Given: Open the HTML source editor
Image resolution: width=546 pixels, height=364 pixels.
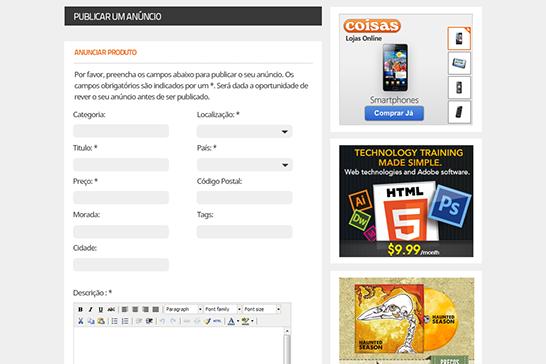Looking at the screenshot, I should 217,321.
